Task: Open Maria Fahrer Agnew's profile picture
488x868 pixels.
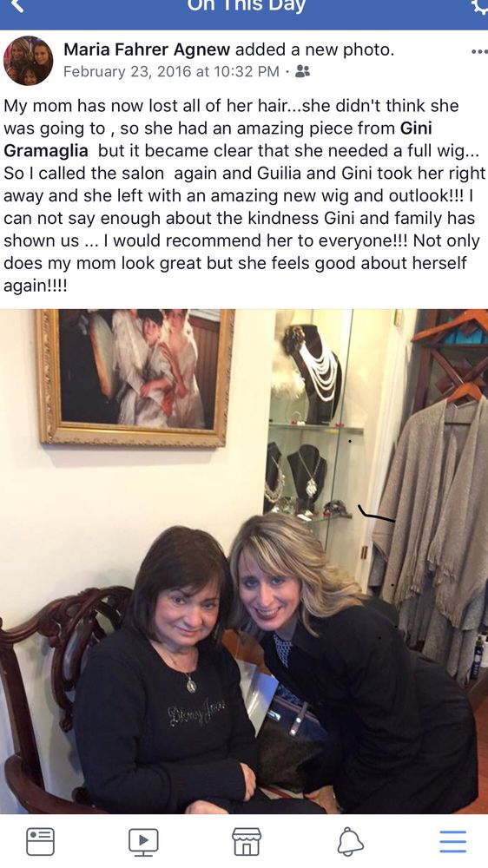Action: (x=29, y=61)
